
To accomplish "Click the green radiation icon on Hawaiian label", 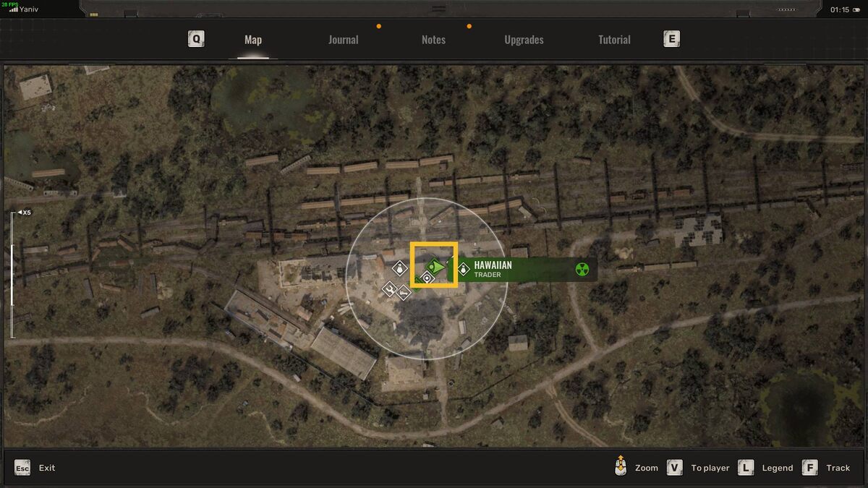I will pyautogui.click(x=582, y=270).
